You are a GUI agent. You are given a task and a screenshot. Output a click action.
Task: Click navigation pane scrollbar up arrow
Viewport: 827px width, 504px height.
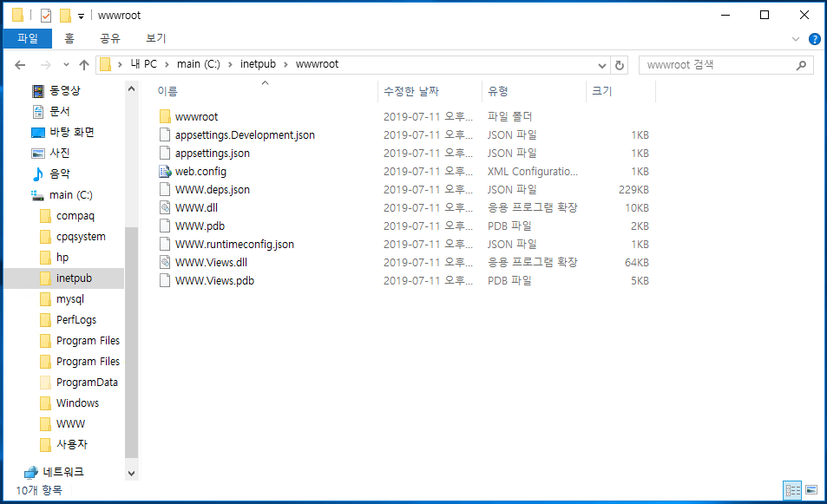[x=131, y=89]
